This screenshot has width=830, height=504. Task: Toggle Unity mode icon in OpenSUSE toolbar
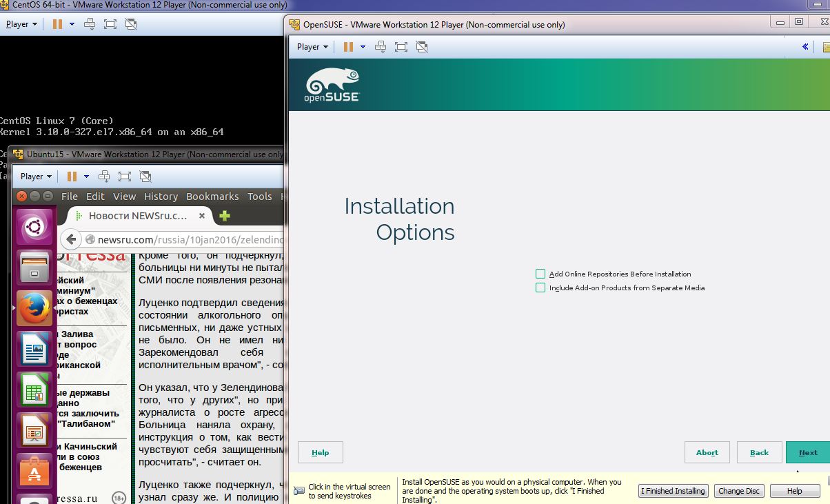(x=422, y=47)
